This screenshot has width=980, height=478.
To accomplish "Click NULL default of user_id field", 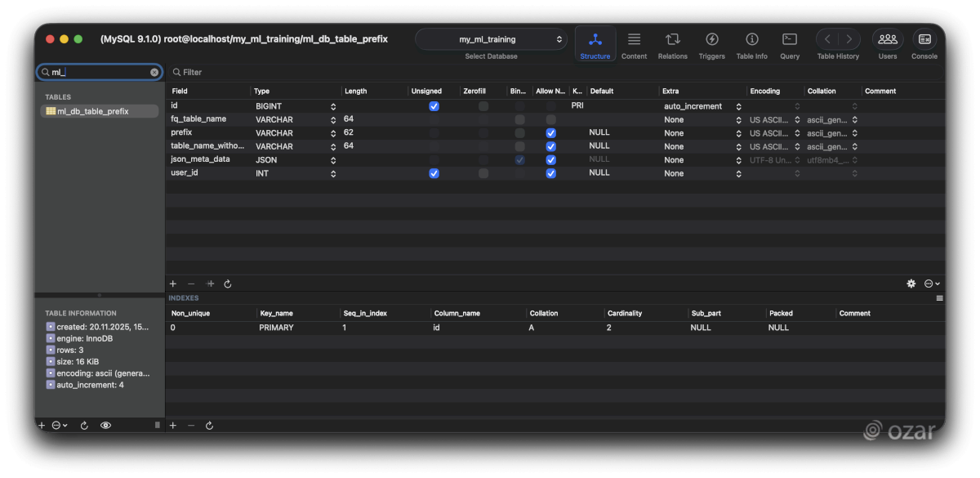I will tap(599, 172).
